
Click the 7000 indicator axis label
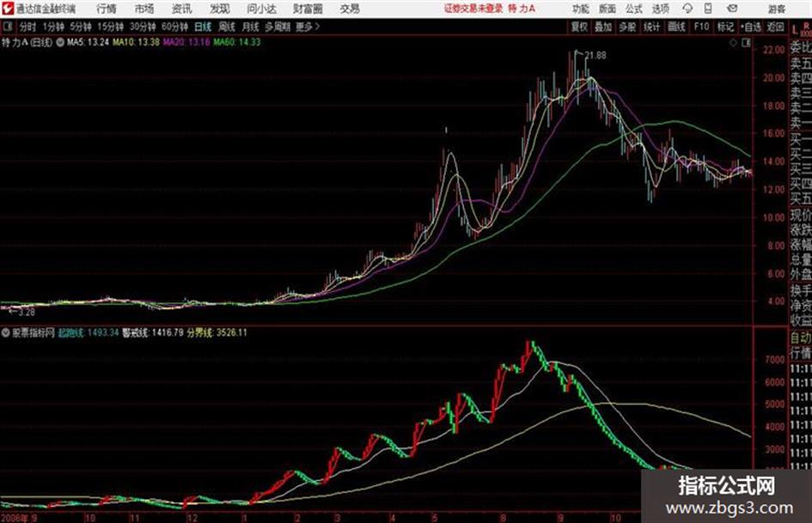[775, 359]
